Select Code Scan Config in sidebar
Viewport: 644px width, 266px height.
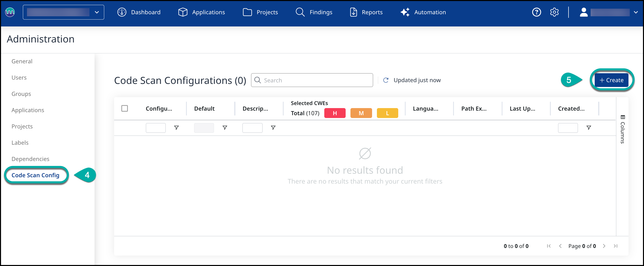(36, 175)
